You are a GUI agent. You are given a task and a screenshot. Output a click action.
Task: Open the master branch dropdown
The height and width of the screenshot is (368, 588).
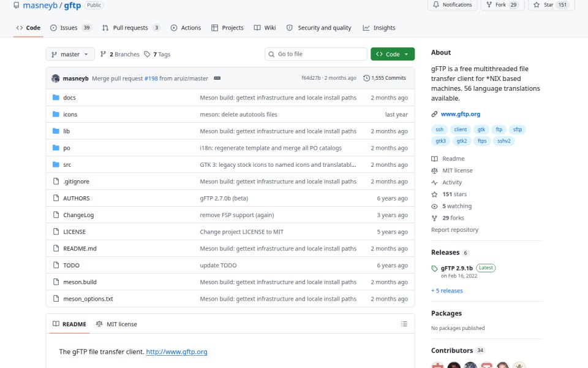(70, 55)
